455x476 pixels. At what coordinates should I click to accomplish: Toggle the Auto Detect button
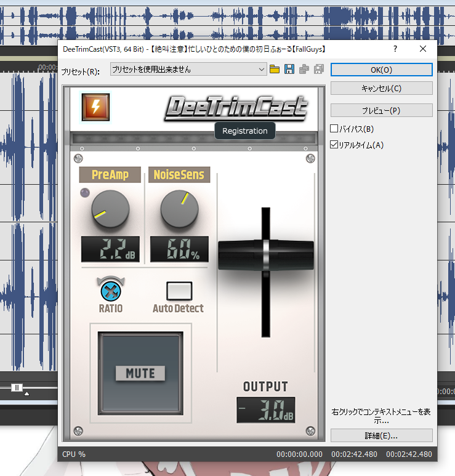pos(179,291)
